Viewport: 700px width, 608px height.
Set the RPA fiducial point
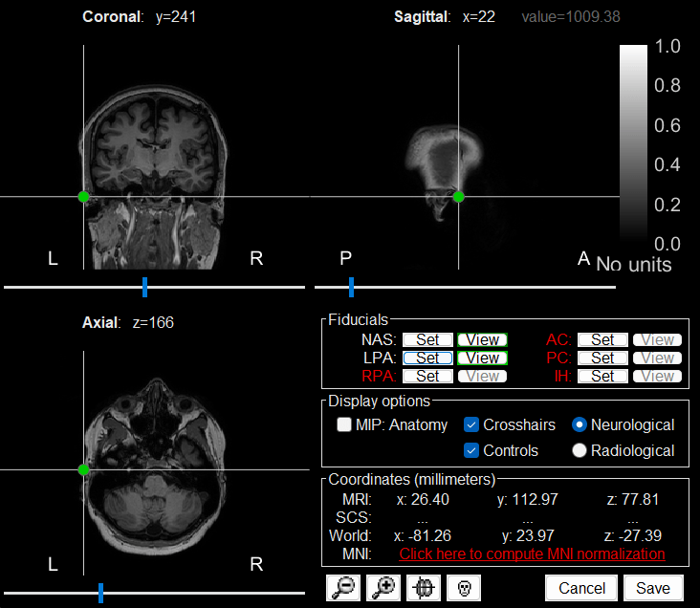coord(427,376)
